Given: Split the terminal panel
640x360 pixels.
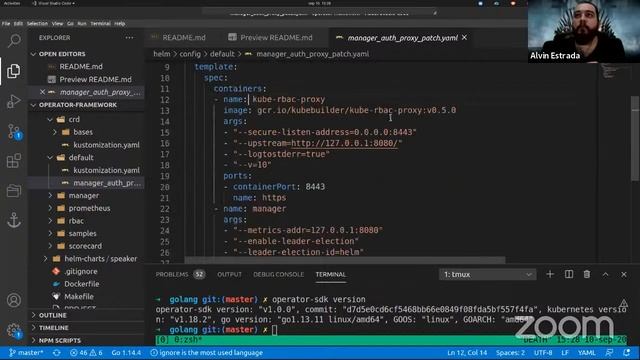Looking at the screenshot, I should click(569, 274).
